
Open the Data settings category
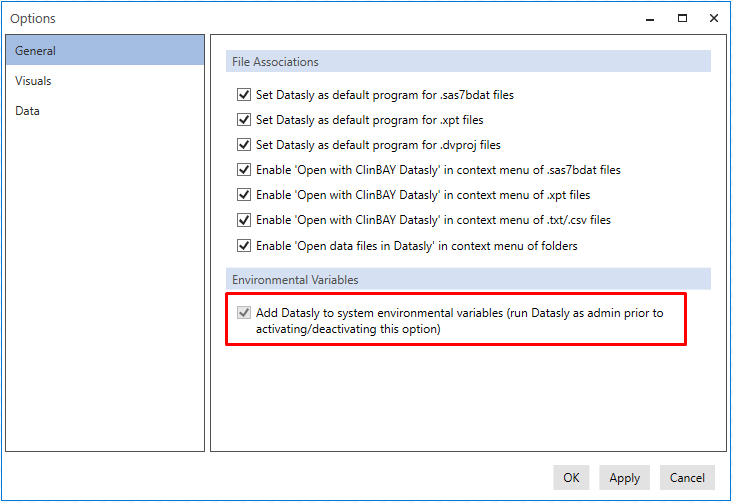(105, 111)
